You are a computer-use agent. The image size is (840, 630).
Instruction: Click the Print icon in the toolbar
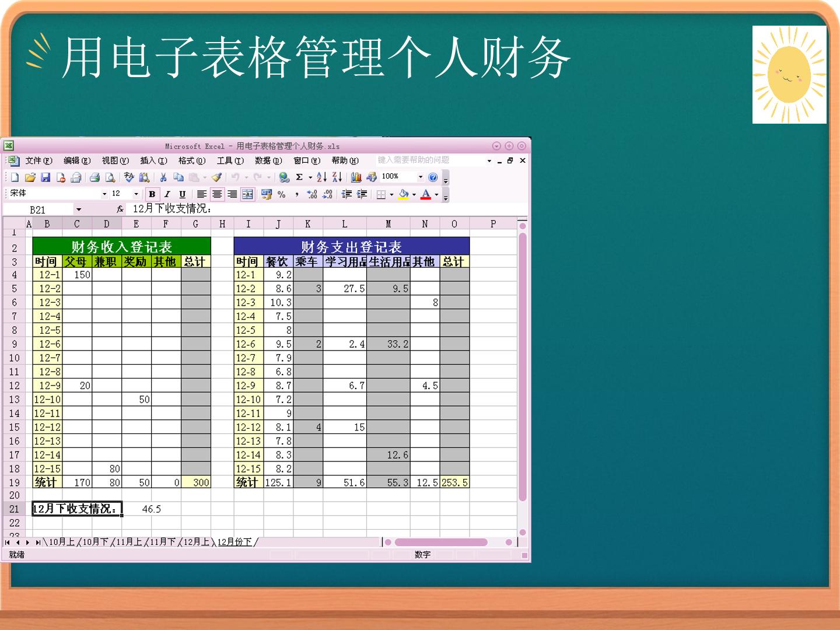click(94, 177)
